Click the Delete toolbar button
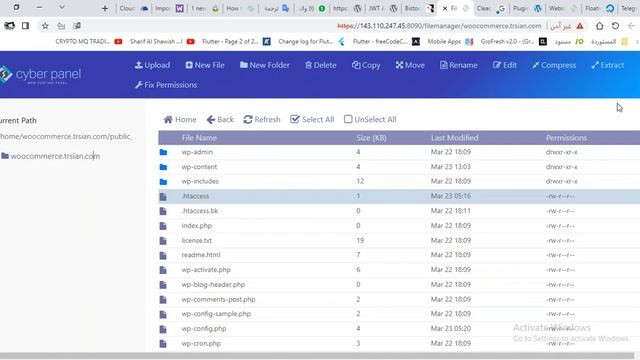The image size is (640, 360). [x=320, y=65]
